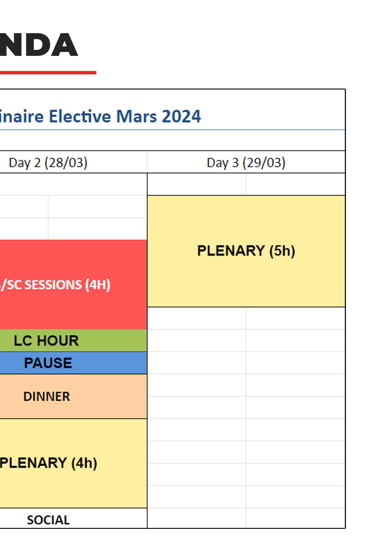The image size is (392, 555).
Task: Click the SOCIAL cell
Action: [48, 520]
